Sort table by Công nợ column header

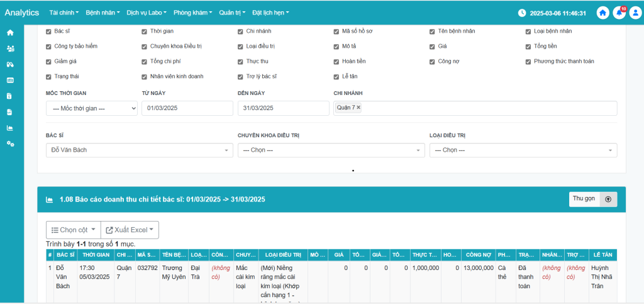pos(478,255)
